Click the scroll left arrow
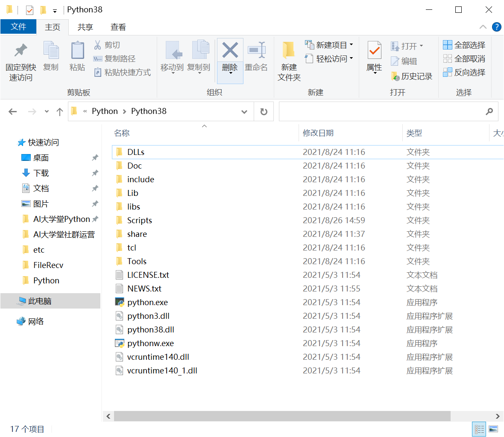The width and height of the screenshot is (504, 437). coord(108,416)
